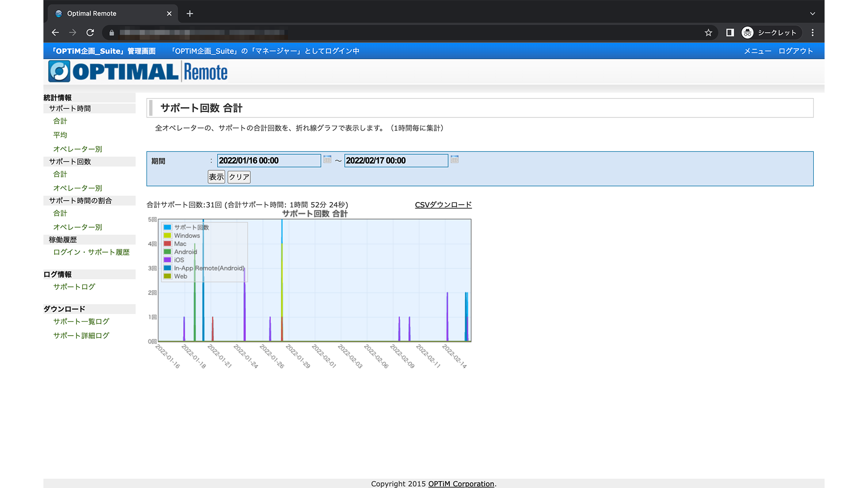
Task: Click the page heading サポート回数 合計
Action: 202,108
